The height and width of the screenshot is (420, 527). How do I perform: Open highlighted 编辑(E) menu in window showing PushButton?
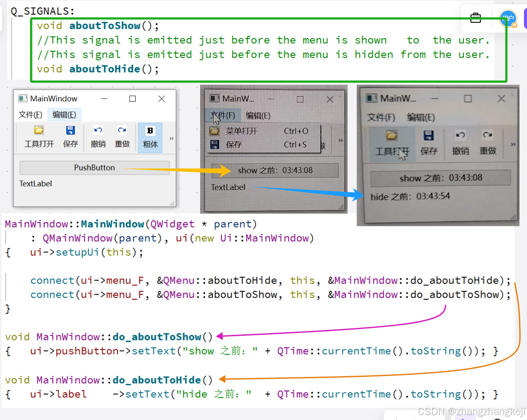pos(65,115)
